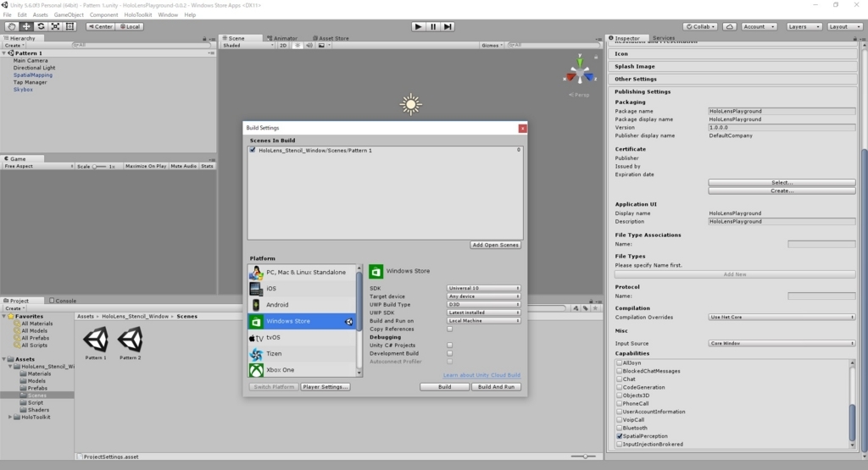Open Build and Run on dropdown
Image resolution: width=868 pixels, height=470 pixels.
click(483, 321)
